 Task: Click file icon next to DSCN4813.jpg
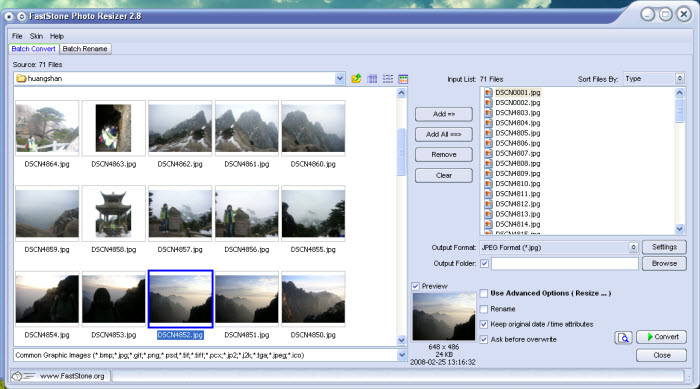point(488,214)
